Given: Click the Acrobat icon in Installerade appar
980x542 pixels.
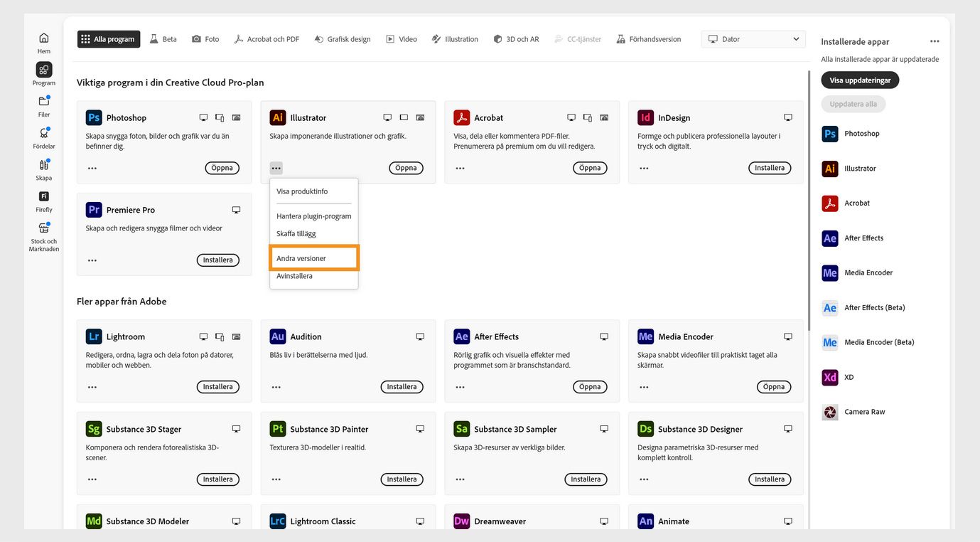Looking at the screenshot, I should pyautogui.click(x=830, y=203).
